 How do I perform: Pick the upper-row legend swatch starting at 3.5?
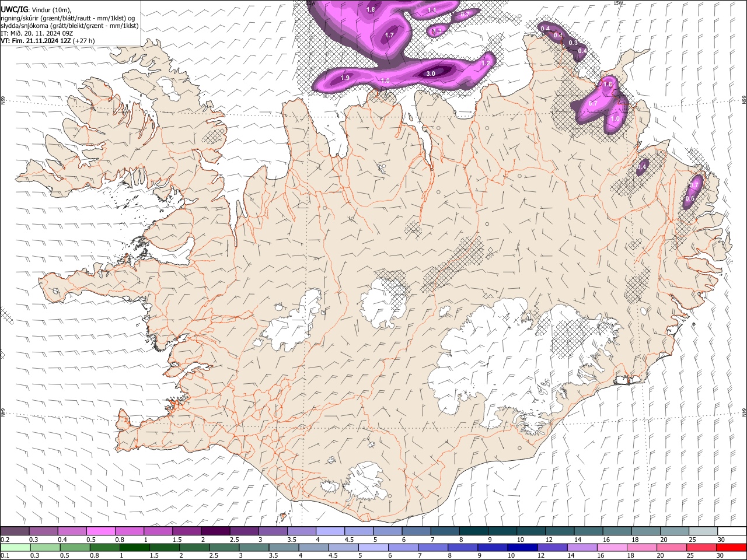pos(301,531)
